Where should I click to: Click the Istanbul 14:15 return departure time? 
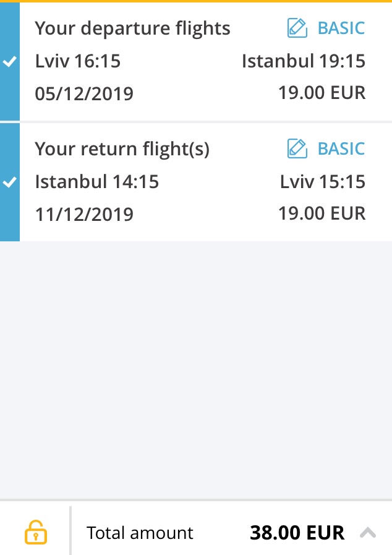click(96, 182)
